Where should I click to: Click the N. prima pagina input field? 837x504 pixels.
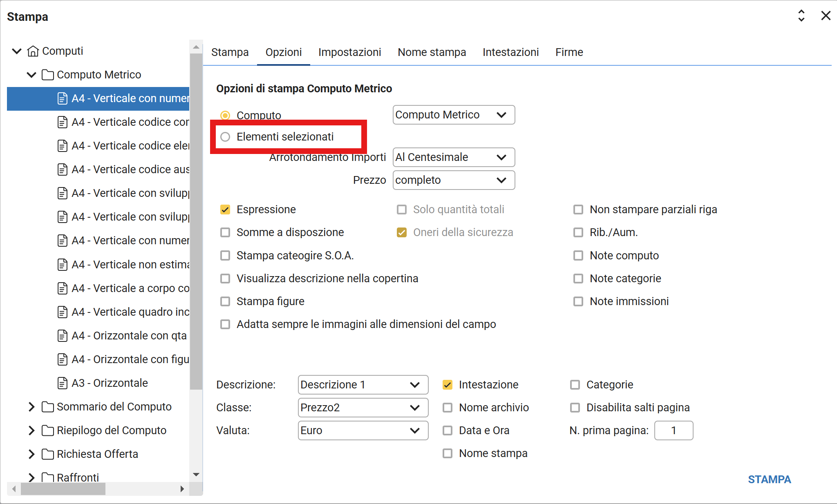(674, 430)
